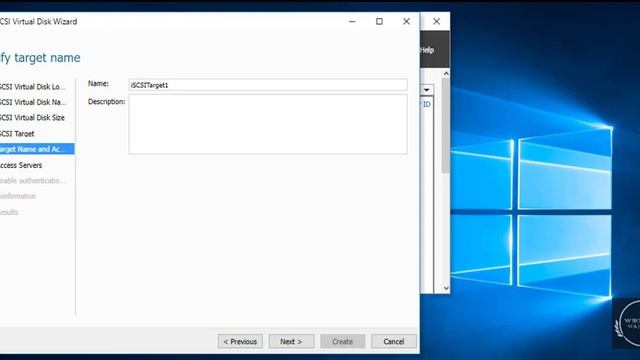Click the scrollbar down arrow in background window

click(x=446, y=288)
